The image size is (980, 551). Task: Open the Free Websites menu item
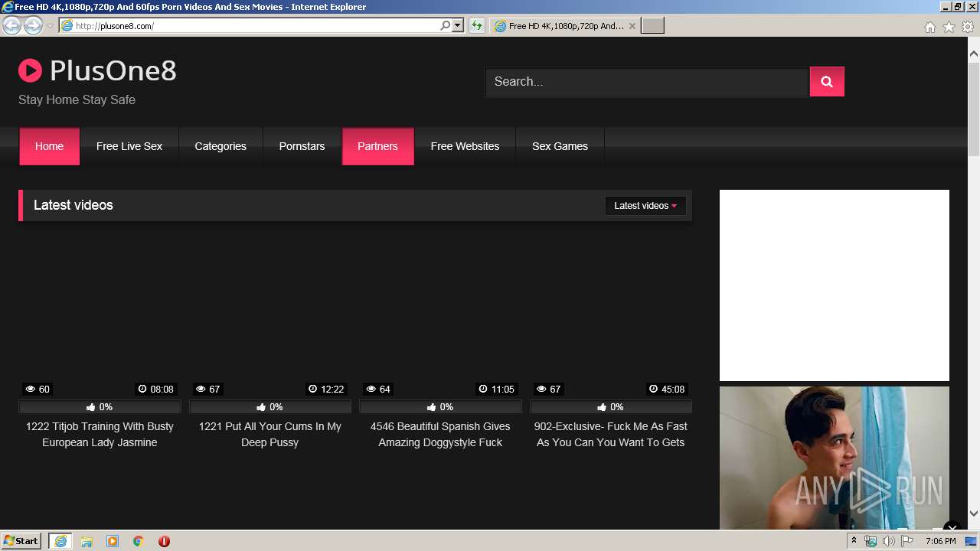pyautogui.click(x=465, y=146)
